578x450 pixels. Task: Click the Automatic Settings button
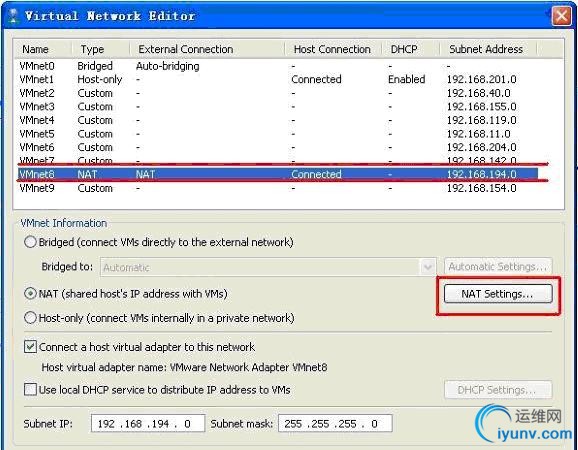pos(498,266)
